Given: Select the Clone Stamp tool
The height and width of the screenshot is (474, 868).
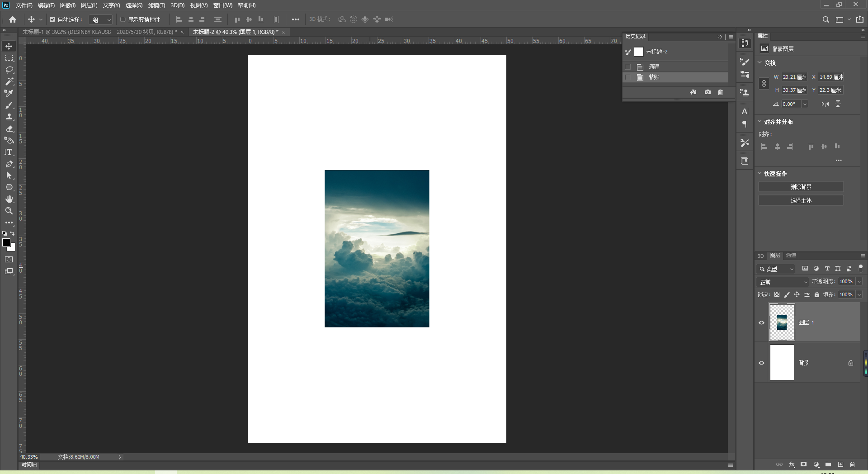Looking at the screenshot, I should (9, 117).
